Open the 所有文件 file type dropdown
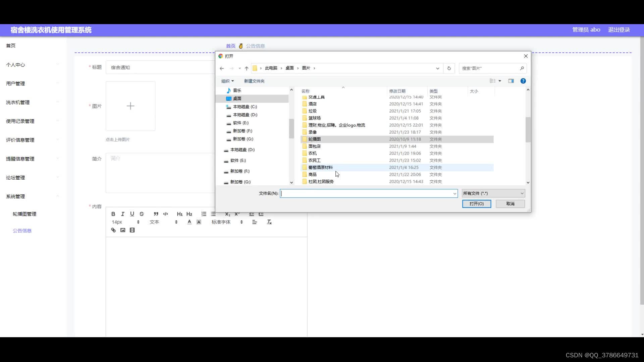The height and width of the screenshot is (362, 644). pos(493,193)
